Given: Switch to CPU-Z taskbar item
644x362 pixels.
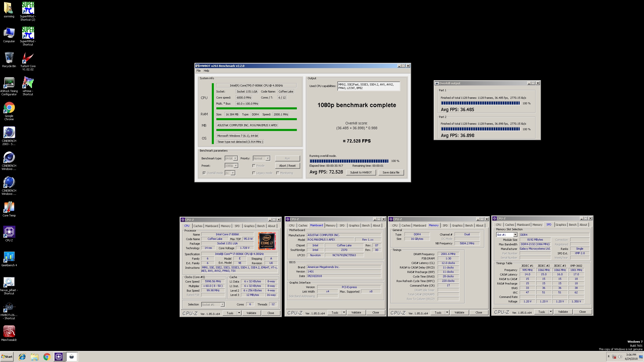Looking at the screenshot, I should (x=59, y=357).
